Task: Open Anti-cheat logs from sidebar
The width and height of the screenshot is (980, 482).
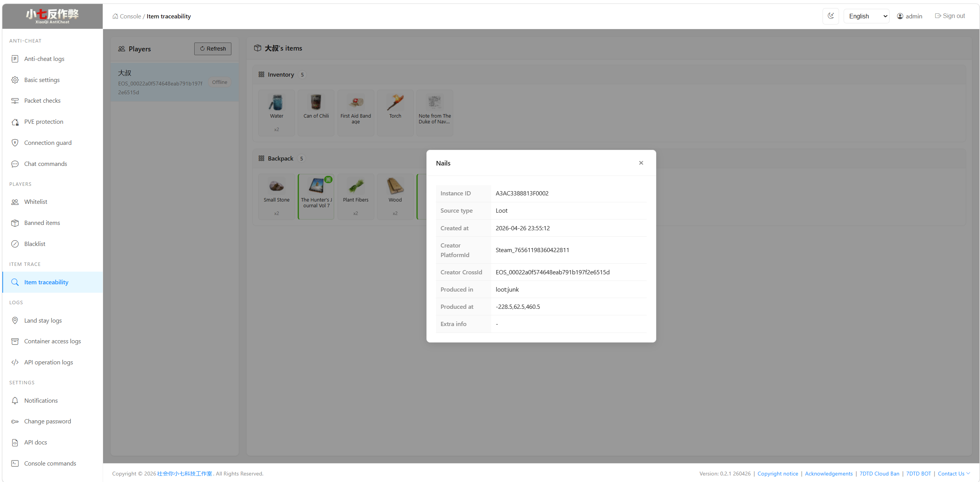Action: (44, 59)
